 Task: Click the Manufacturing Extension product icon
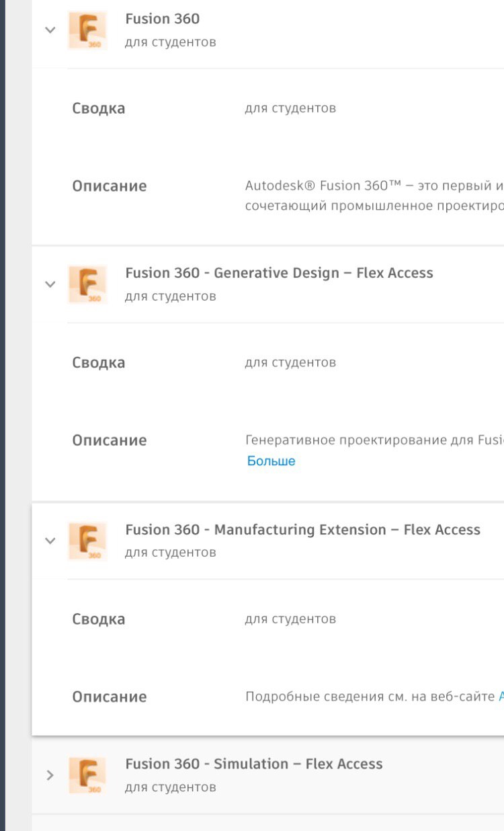[87, 541]
